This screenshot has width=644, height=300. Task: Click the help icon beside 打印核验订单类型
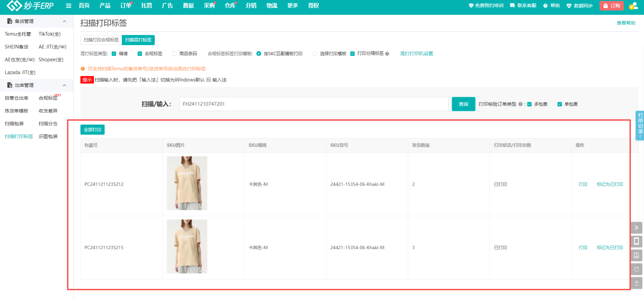click(520, 104)
